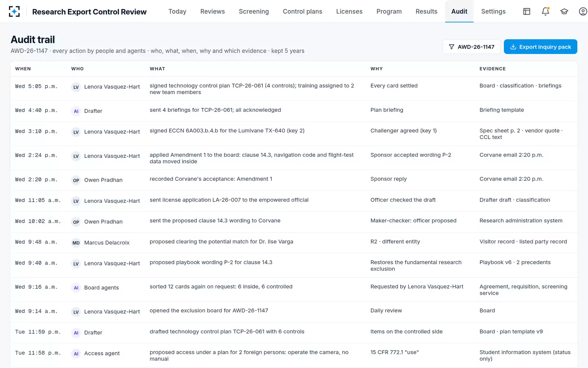Screen dimensions: 588x368
Task: Switch to the Licenses tab
Action: click(x=349, y=11)
